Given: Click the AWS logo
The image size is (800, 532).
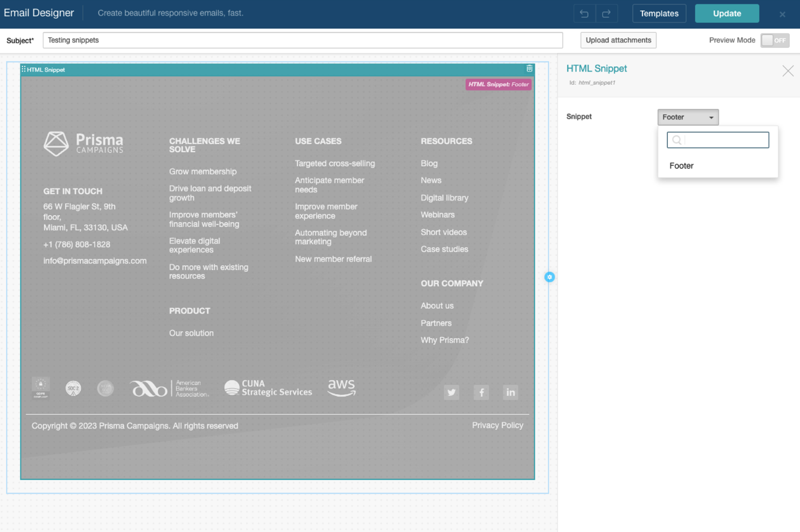Looking at the screenshot, I should click(341, 388).
